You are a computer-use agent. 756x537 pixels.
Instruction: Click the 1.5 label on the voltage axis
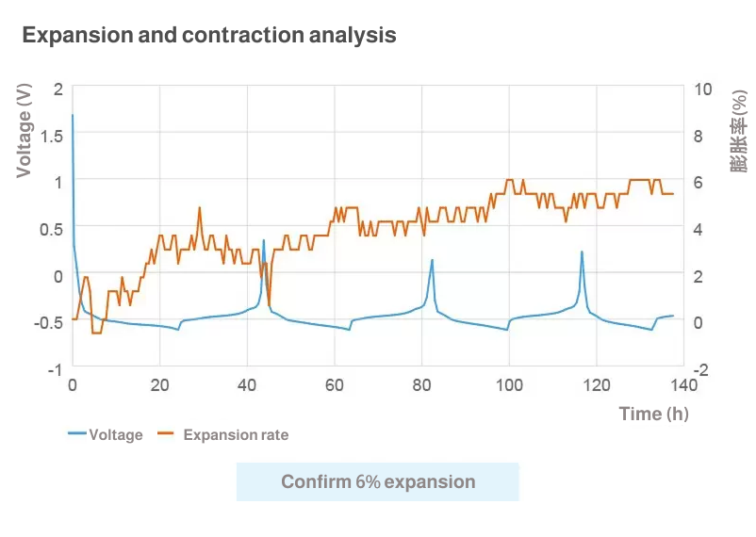point(51,136)
